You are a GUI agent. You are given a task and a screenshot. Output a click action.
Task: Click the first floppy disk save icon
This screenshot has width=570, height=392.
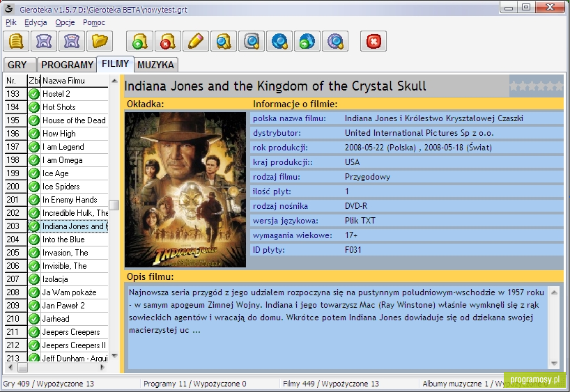click(44, 41)
